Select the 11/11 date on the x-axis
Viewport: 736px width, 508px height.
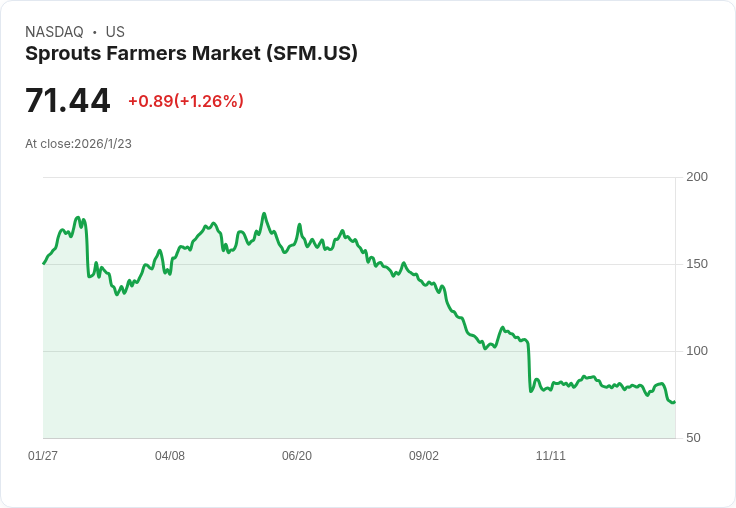551,456
